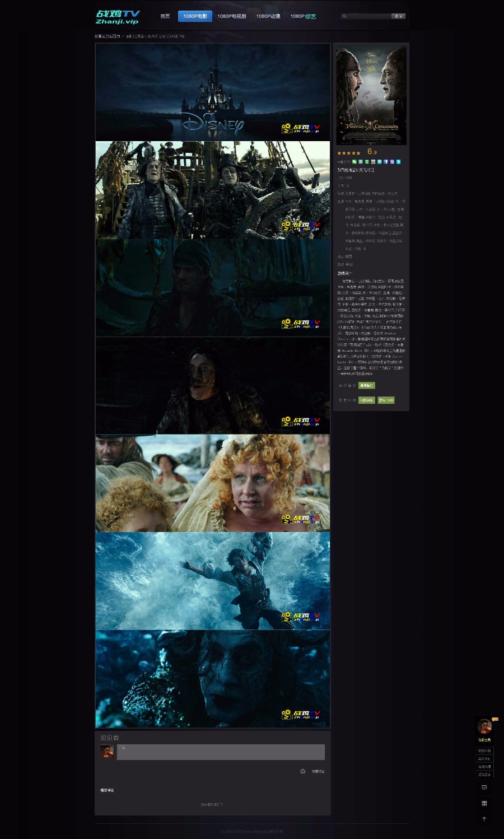
Task: Click the yellow username under floating avatar
Action: click(x=484, y=740)
